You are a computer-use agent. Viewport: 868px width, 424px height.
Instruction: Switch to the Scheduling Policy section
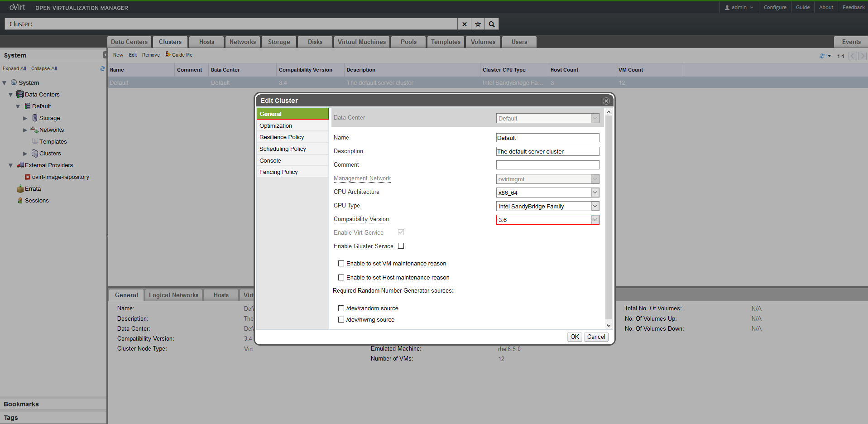(283, 149)
